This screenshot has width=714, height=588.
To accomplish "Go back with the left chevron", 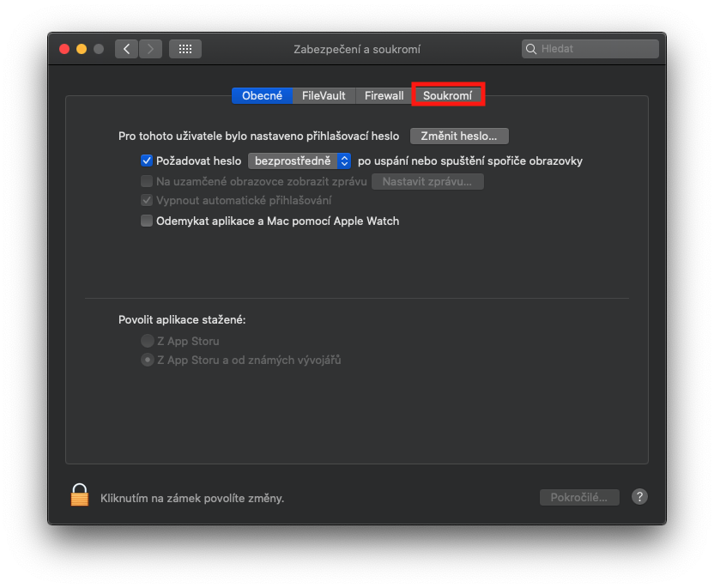I will 127,49.
